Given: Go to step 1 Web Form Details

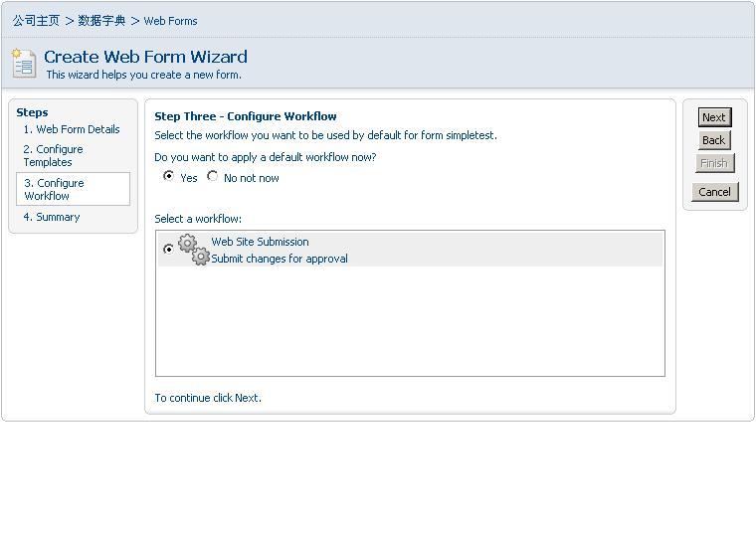Looking at the screenshot, I should [72, 129].
